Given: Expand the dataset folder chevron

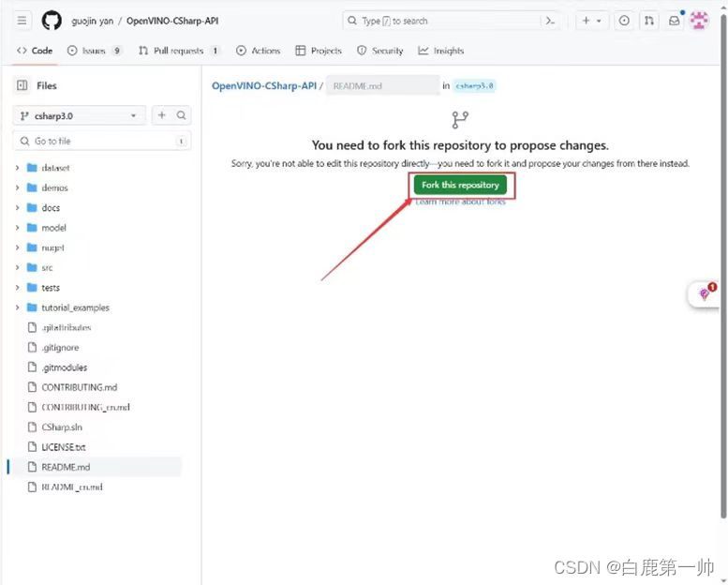Looking at the screenshot, I should tap(17, 168).
